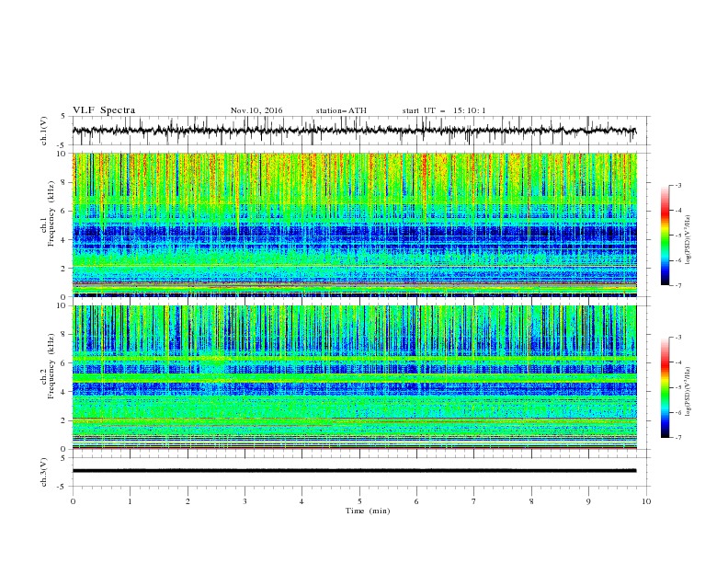The image size is (728, 563).
Task: Click the "2" tick on the time axis
Action: 188,501
